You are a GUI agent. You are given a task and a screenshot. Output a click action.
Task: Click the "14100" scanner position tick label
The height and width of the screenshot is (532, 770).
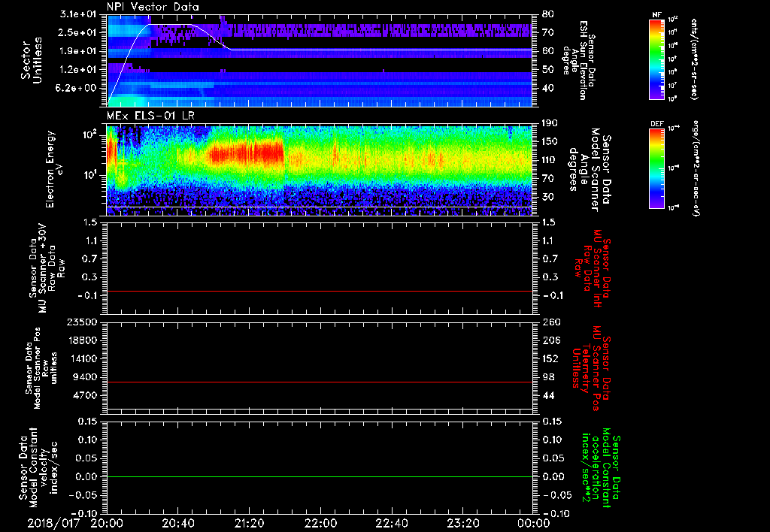pos(83,358)
